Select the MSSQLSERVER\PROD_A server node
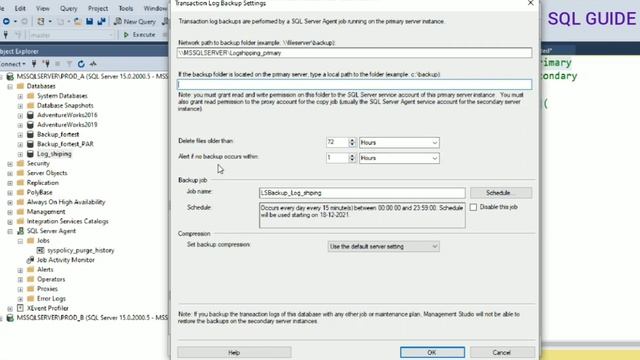This screenshot has width=640, height=360. 92,76
